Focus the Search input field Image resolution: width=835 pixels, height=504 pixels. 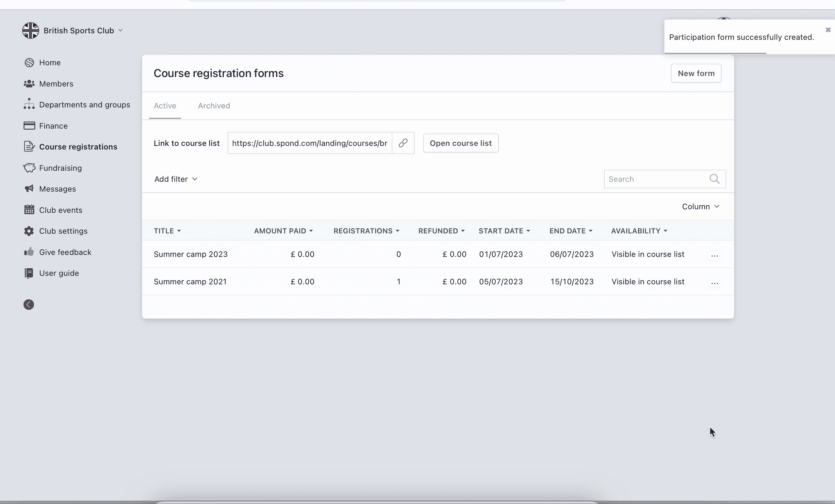click(x=656, y=179)
